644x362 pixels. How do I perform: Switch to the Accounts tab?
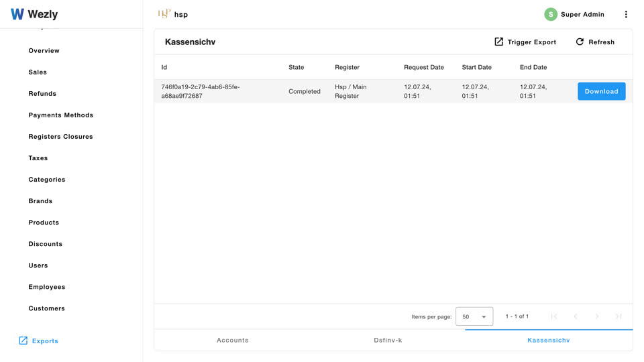(x=233, y=341)
